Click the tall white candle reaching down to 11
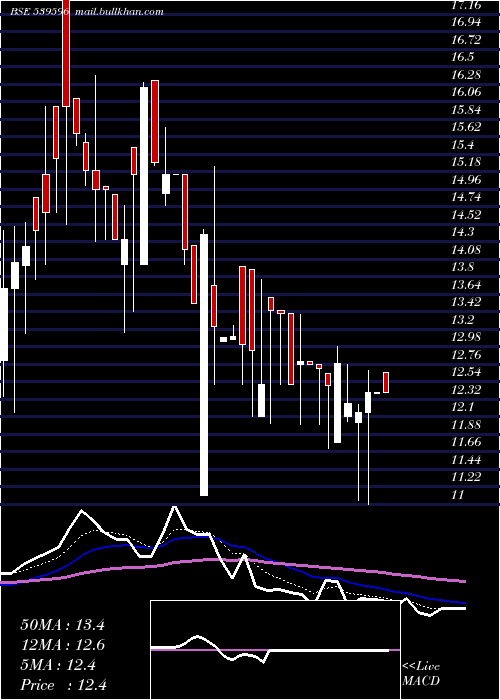500x700 pixels. pos(204,365)
